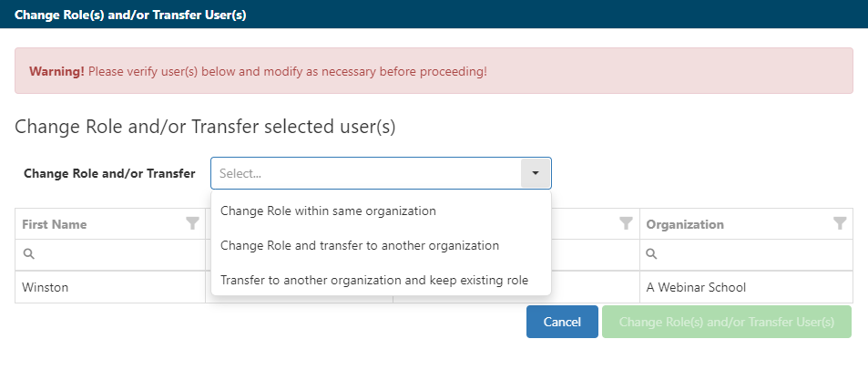Collapse the dropdown using its arrow button
The height and width of the screenshot is (370, 868).
(x=536, y=173)
